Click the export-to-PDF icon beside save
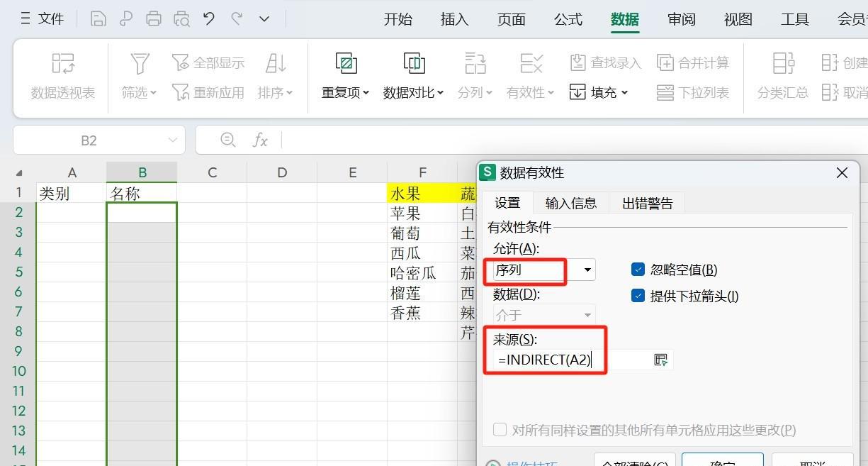This screenshot has width=868, height=466. 126,18
